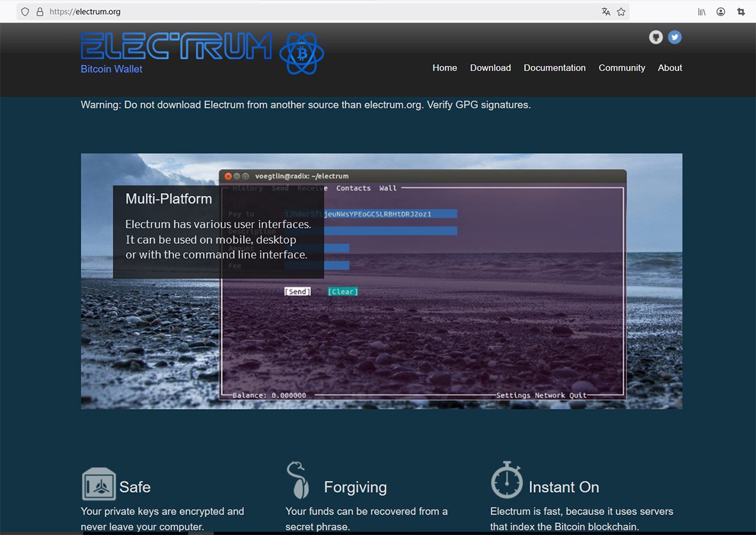Open the Download page
The width and height of the screenshot is (756, 535).
click(x=490, y=68)
